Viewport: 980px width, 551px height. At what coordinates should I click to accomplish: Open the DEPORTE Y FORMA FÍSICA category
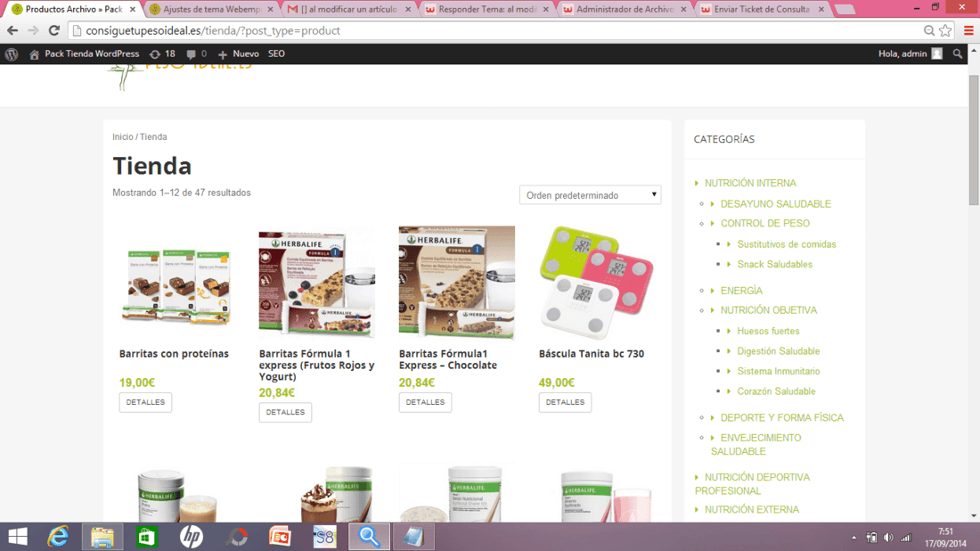click(x=782, y=418)
